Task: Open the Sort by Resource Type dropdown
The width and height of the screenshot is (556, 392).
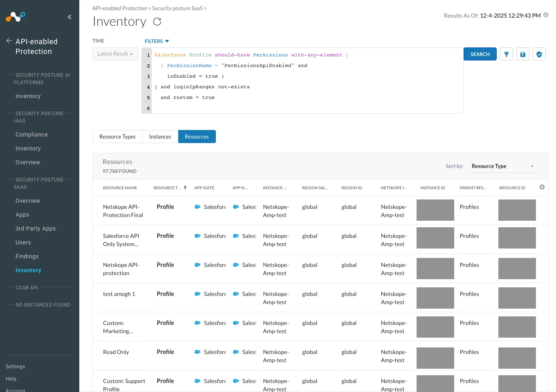Action: 503,166
